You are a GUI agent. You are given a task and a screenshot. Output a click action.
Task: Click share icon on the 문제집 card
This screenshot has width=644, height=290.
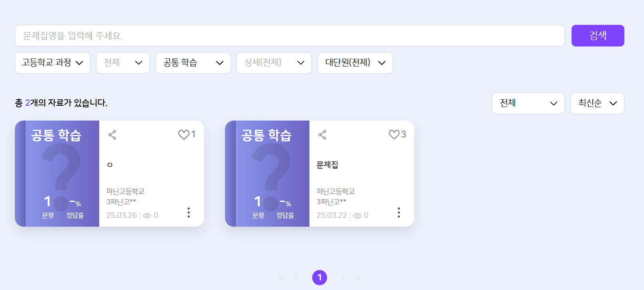(x=322, y=135)
